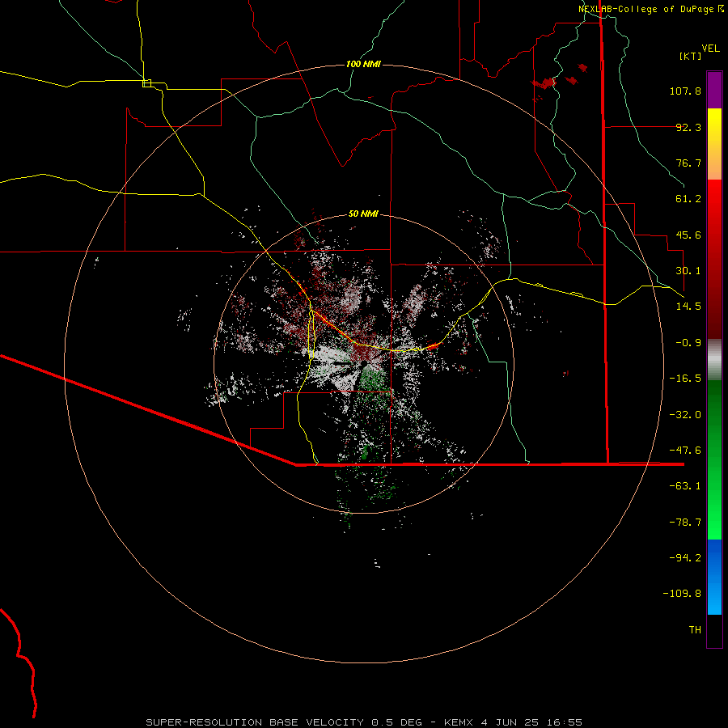Image resolution: width=728 pixels, height=728 pixels.
Task: Click the -63.1 legend value
Action: point(685,486)
